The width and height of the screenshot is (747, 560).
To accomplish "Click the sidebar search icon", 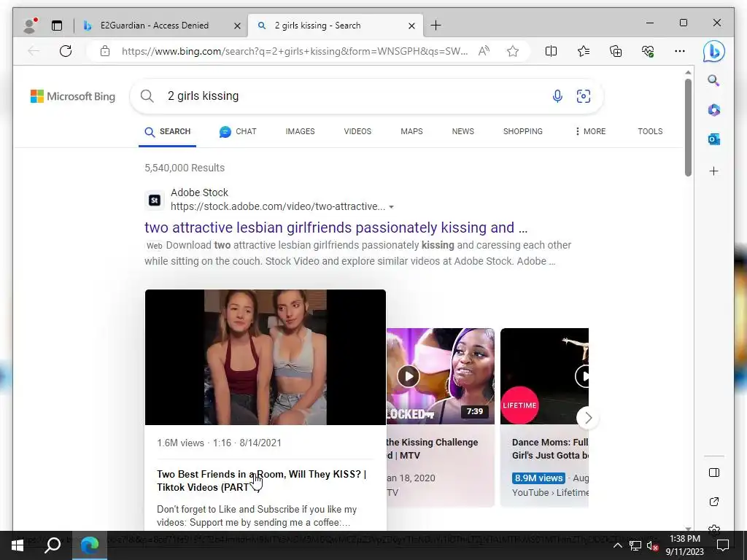I will [713, 80].
